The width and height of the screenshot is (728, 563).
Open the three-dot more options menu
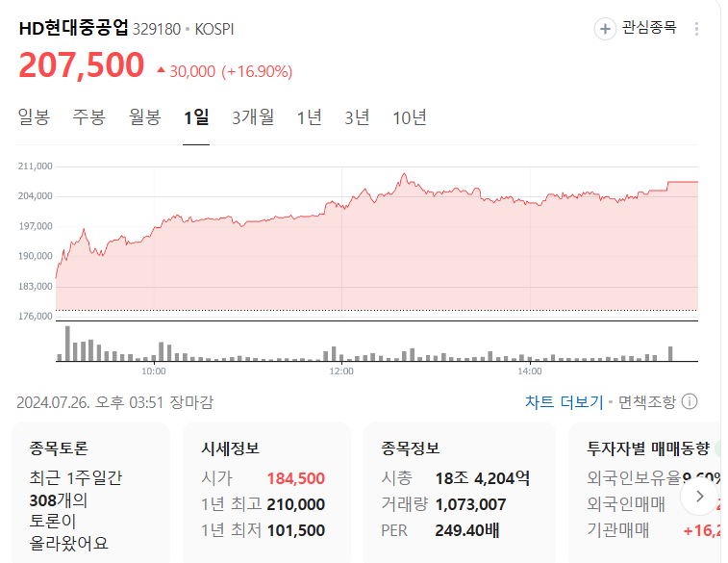[696, 29]
